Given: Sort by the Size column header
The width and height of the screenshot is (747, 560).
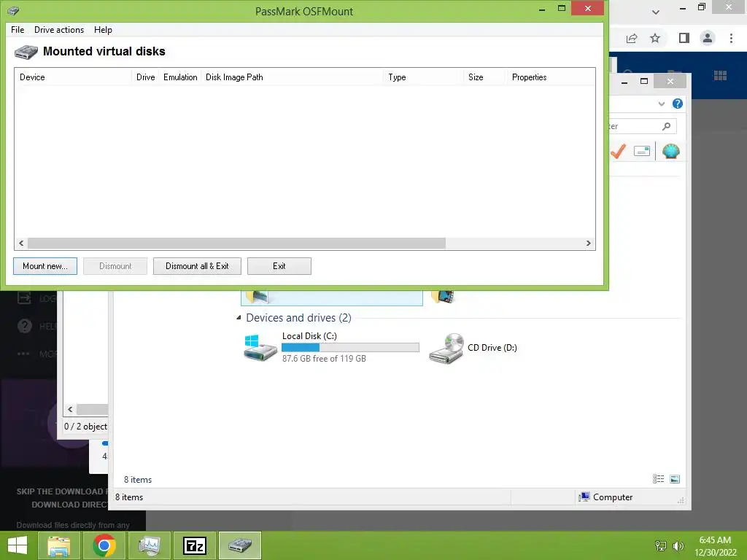Looking at the screenshot, I should click(x=484, y=77).
